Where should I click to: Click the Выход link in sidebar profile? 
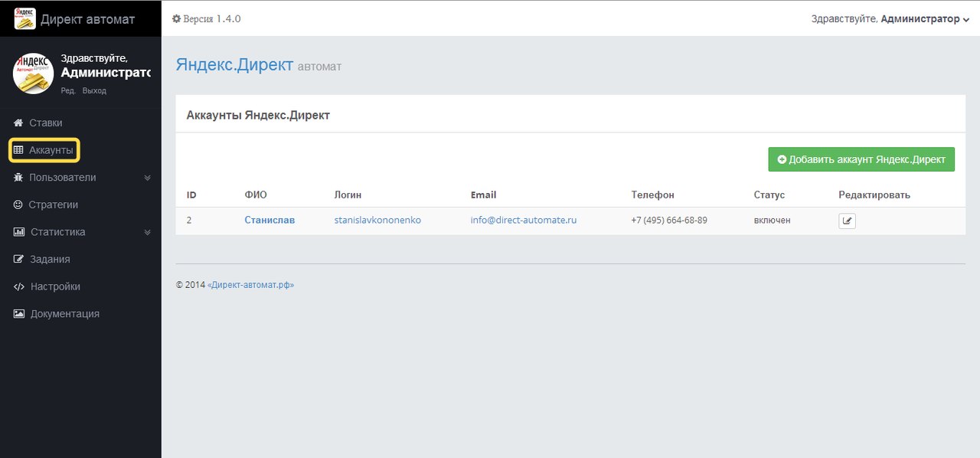click(94, 90)
